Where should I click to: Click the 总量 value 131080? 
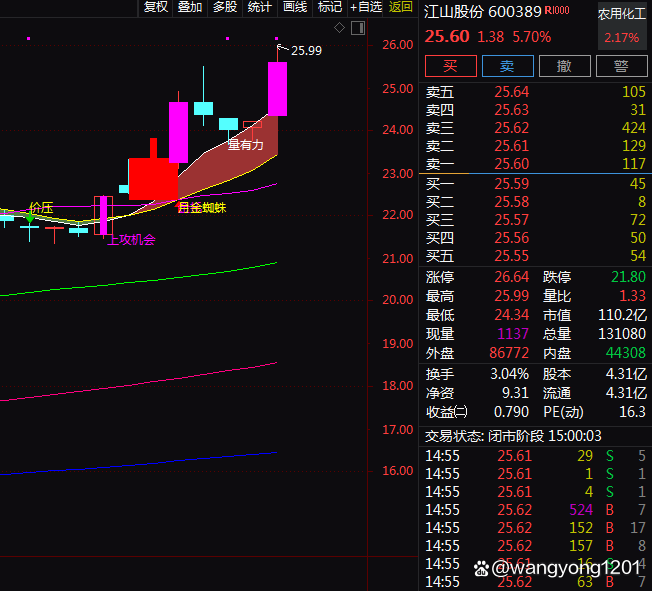pyautogui.click(x=622, y=334)
